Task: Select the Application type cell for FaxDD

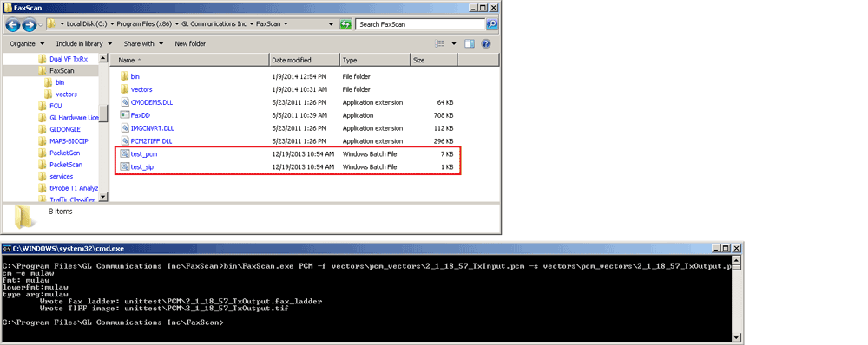Action: pyautogui.click(x=358, y=115)
